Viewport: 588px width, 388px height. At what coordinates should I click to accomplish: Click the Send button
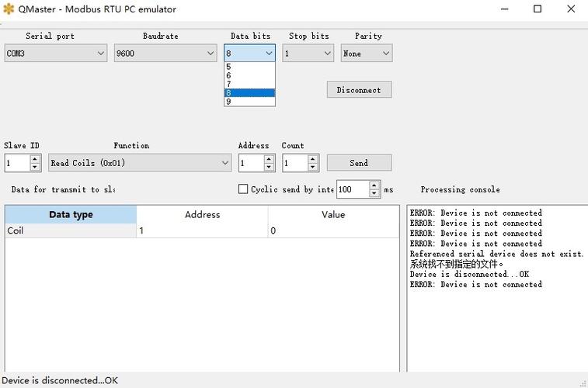tap(360, 163)
